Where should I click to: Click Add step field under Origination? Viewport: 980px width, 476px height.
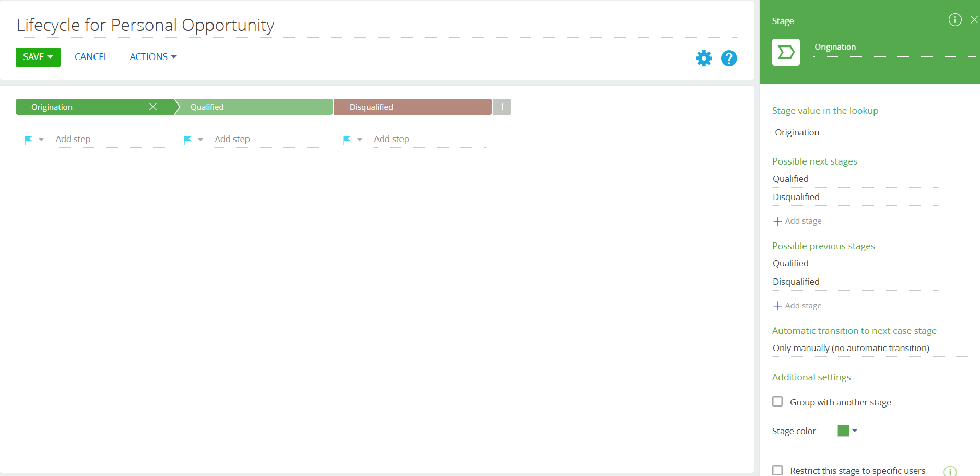[111, 139]
